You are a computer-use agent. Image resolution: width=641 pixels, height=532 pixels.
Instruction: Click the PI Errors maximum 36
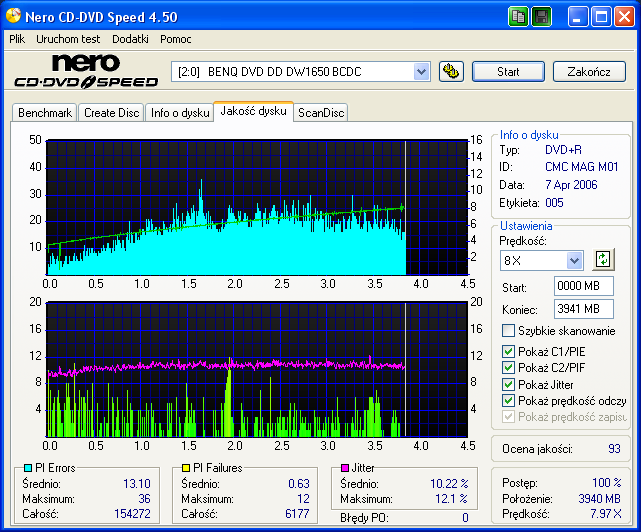point(144,499)
